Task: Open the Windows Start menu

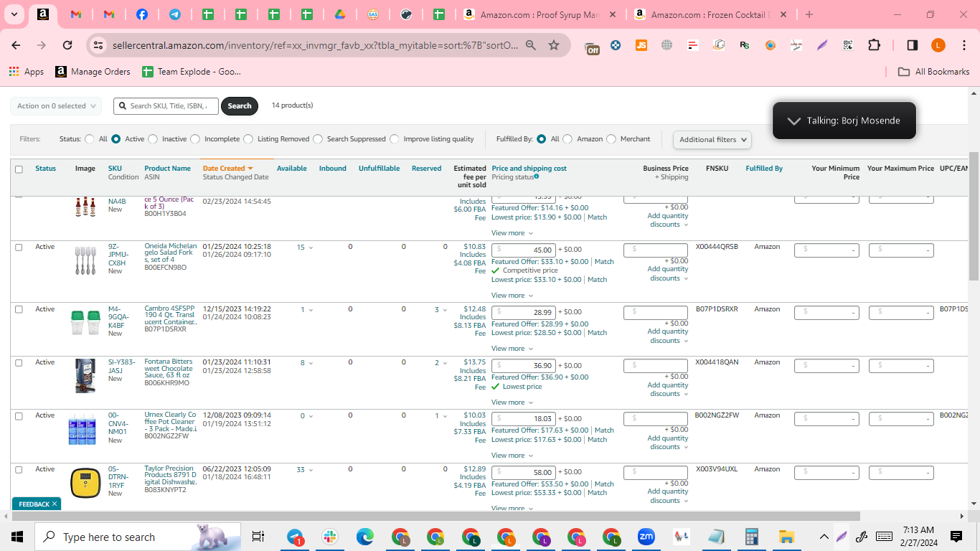Action: 17,537
